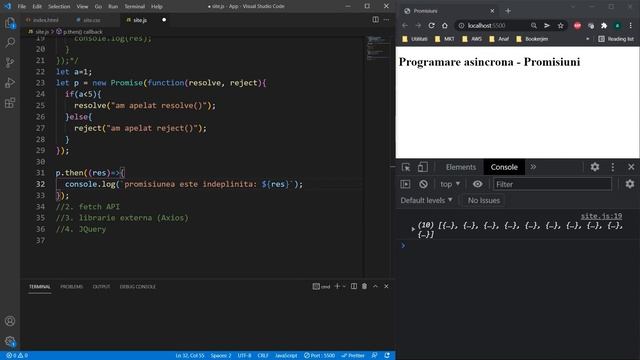The width and height of the screenshot is (640, 360).
Task: Change JavaScript language mode in status bar
Action: [x=286, y=356]
